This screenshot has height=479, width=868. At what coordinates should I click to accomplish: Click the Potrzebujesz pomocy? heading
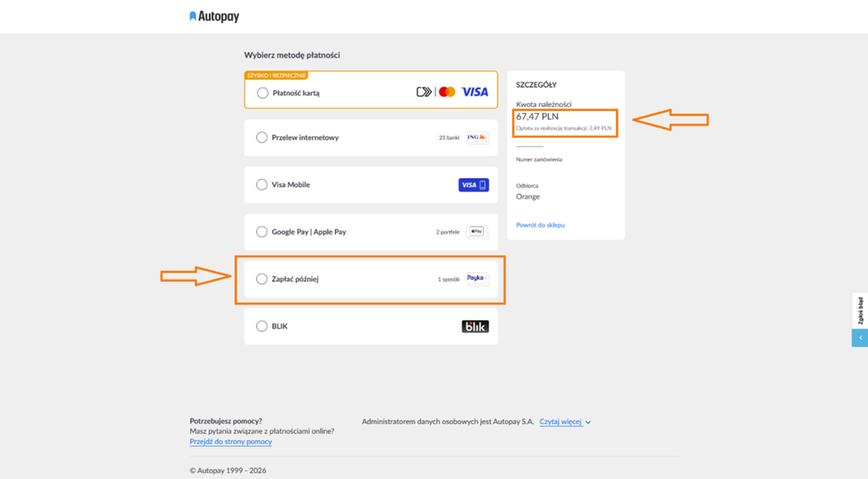coord(226,421)
